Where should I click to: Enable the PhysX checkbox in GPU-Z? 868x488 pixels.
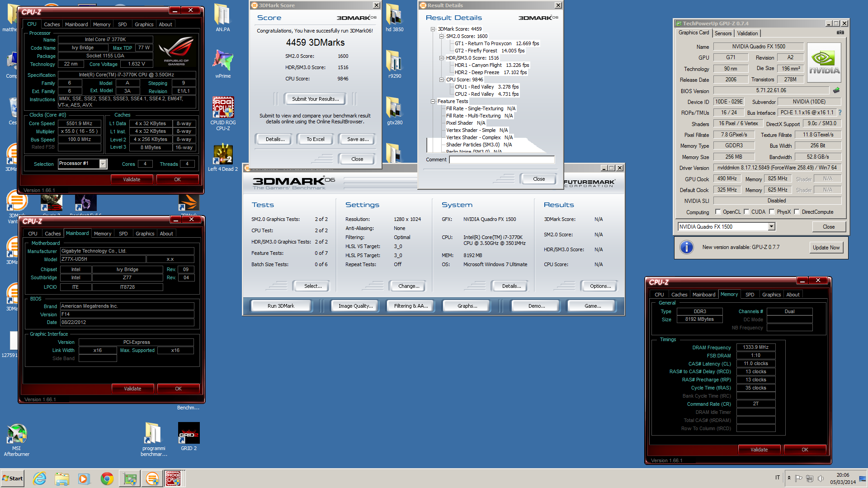tap(772, 212)
